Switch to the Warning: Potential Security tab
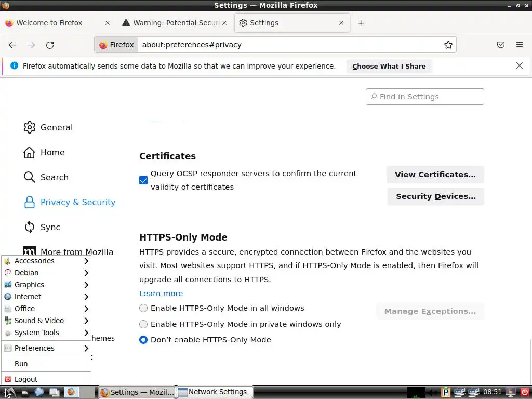Image resolution: width=532 pixels, height=399 pixels. pos(175,23)
